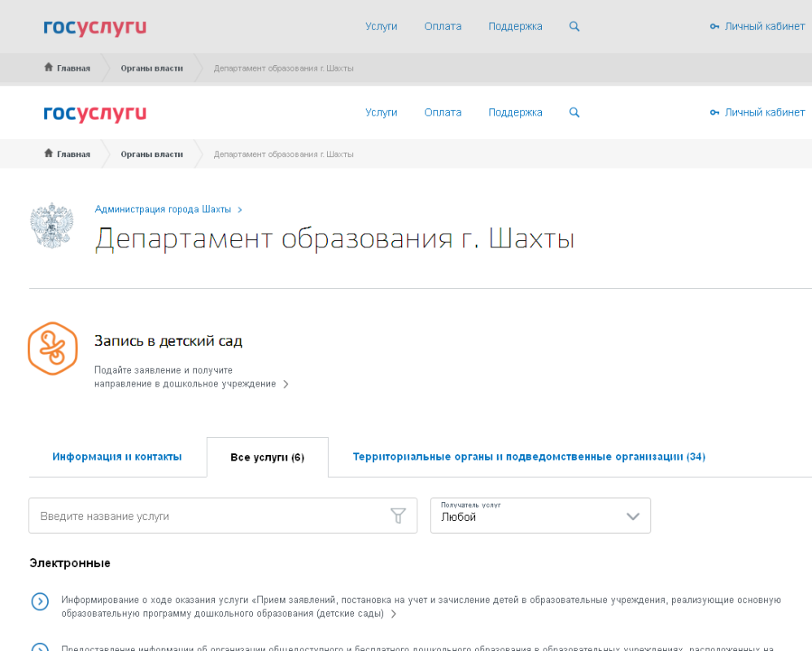812x651 pixels.
Task: Switch to Информация и контакты tab
Action: [117, 457]
